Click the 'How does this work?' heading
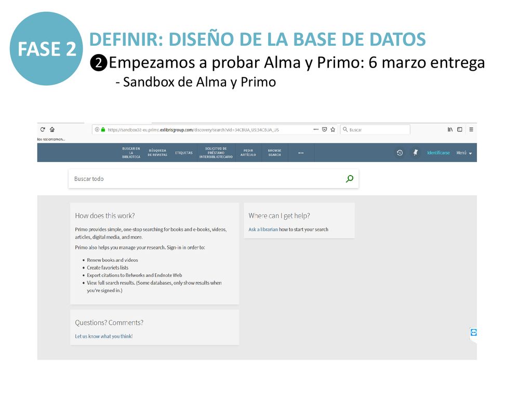Screen dimensions: 532x399 pos(105,216)
